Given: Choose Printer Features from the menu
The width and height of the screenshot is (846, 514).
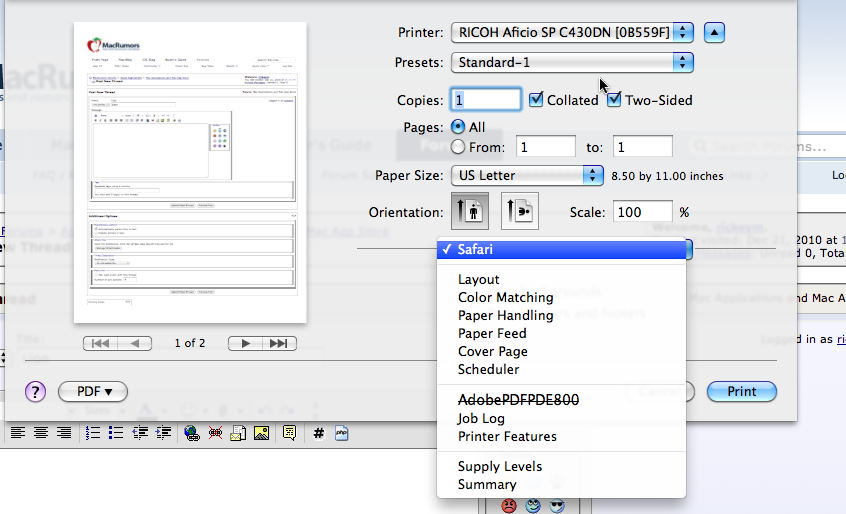Looking at the screenshot, I should (x=561, y=436).
